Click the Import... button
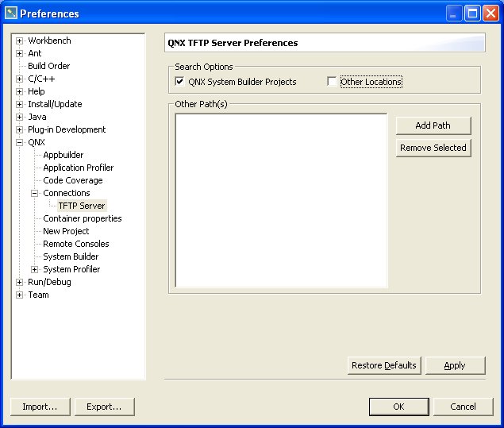Viewport: 504px width, 428px height. 40,407
